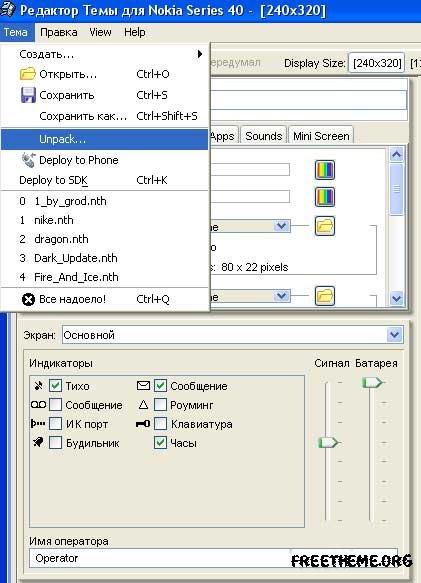Click the silent mode indicator icon beside Тихо

tap(38, 386)
